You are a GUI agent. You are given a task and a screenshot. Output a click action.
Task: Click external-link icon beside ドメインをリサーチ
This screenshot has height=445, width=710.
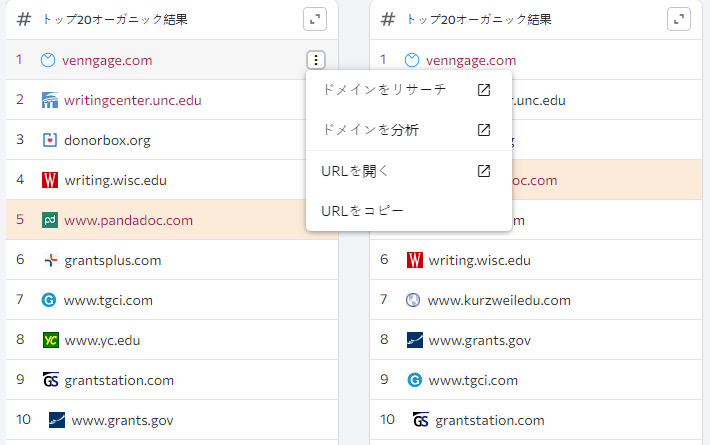tap(484, 90)
